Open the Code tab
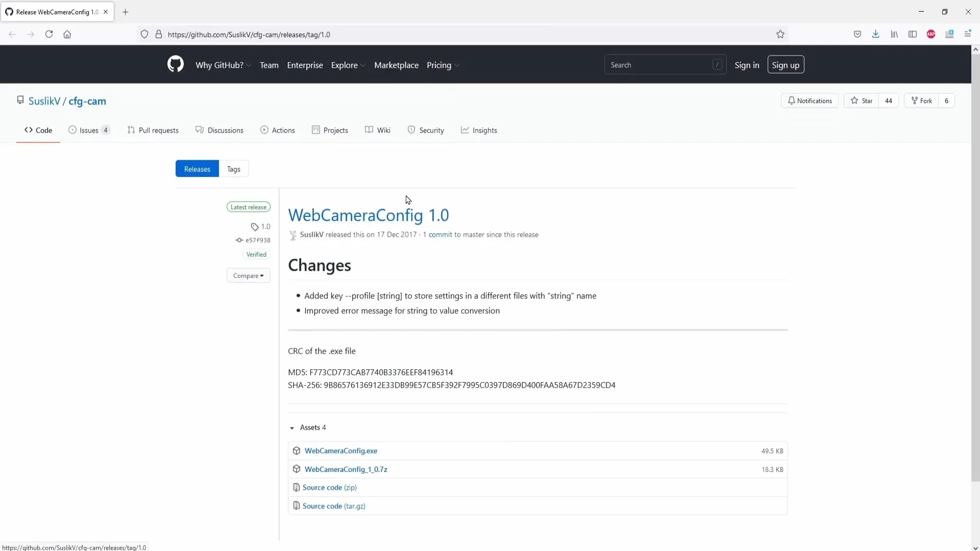The image size is (980, 551). (x=38, y=130)
